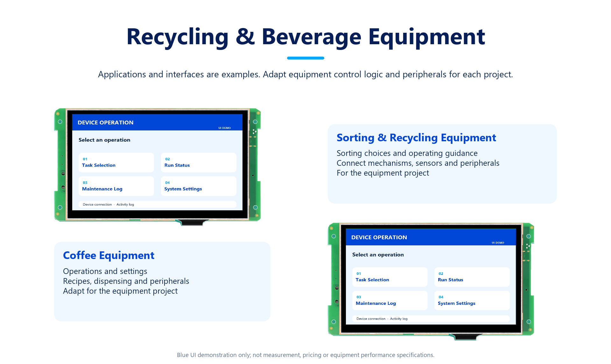This screenshot has height=364, width=611.
Task: Click Device connection on the upper-left display
Action: (x=97, y=205)
